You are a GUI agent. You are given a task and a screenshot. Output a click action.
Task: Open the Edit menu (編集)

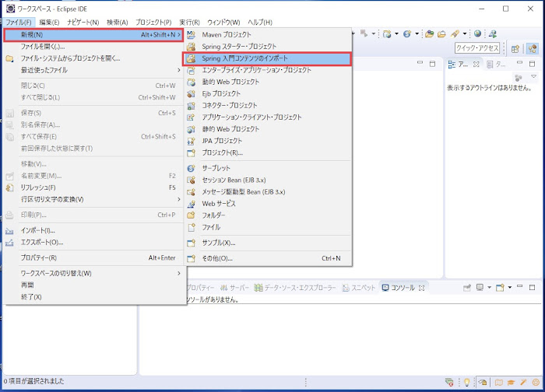click(49, 23)
